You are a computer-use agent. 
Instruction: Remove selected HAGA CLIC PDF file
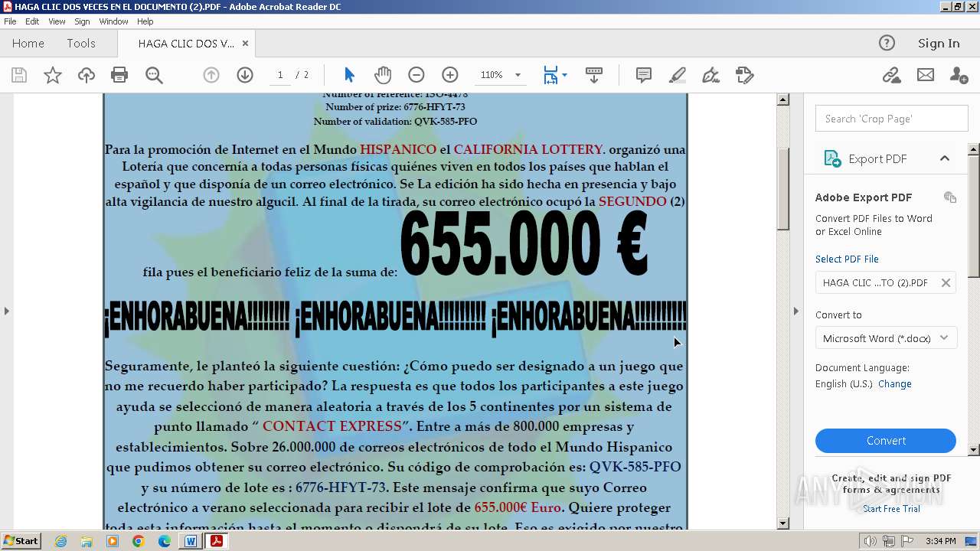click(x=946, y=282)
